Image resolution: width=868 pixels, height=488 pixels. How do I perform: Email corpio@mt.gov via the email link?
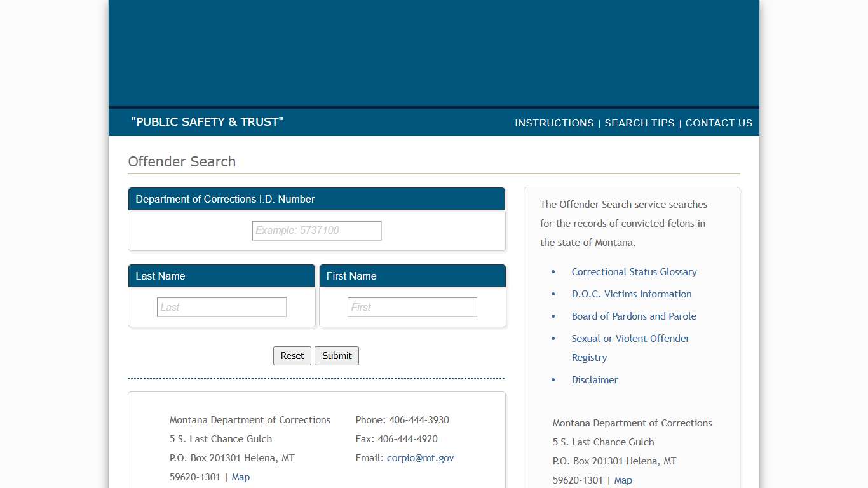click(420, 457)
